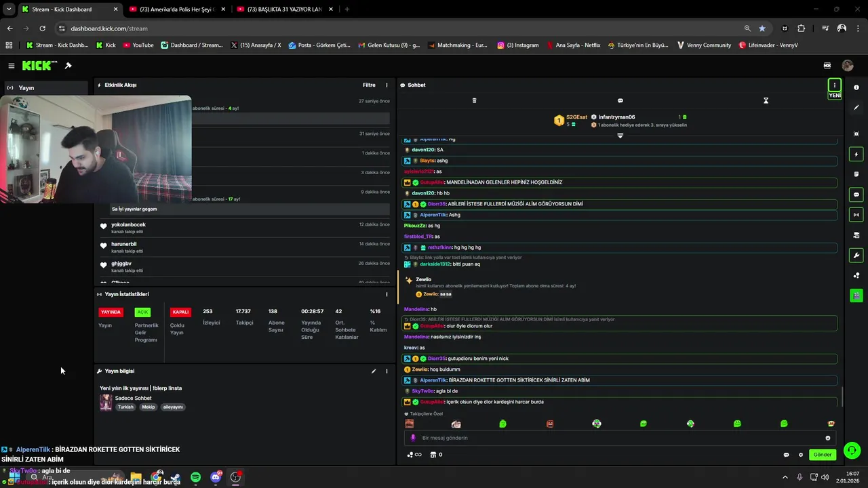Send chat message with Gönder button
The height and width of the screenshot is (488, 868).
[823, 455]
